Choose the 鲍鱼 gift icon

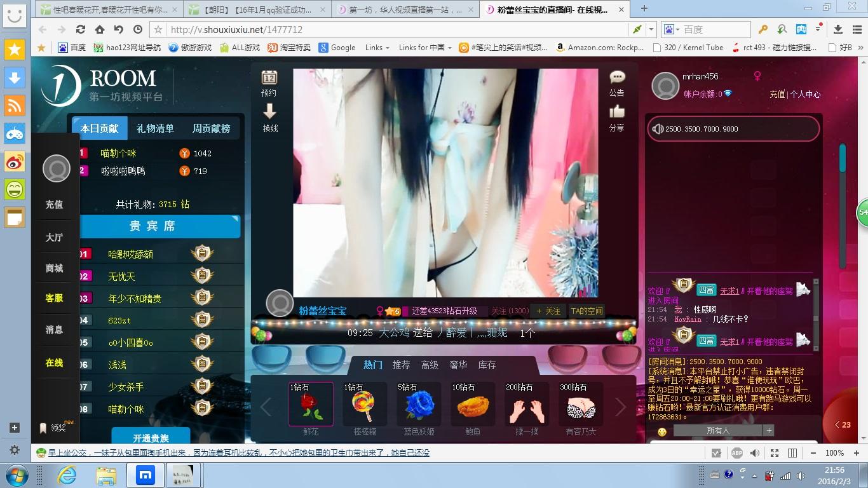473,403
